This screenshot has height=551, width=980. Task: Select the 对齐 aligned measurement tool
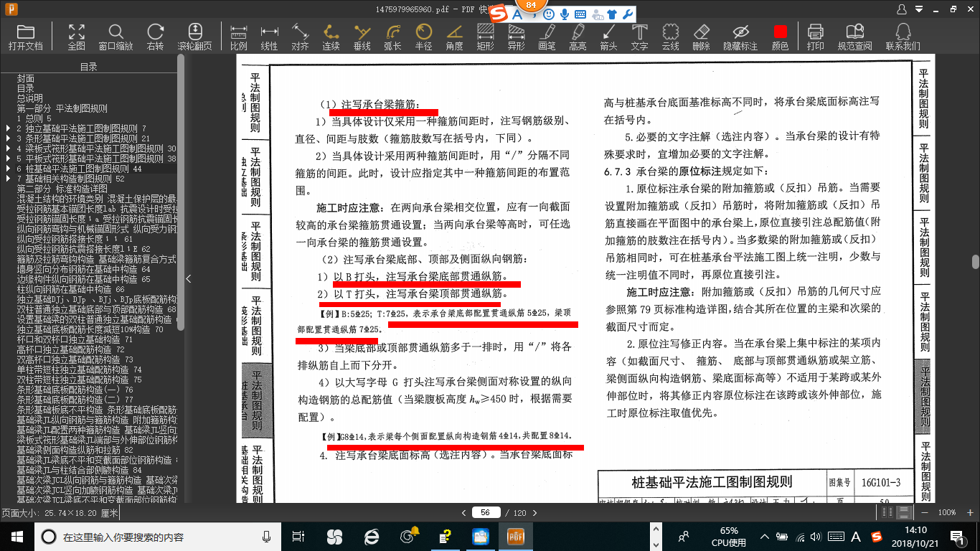(300, 37)
